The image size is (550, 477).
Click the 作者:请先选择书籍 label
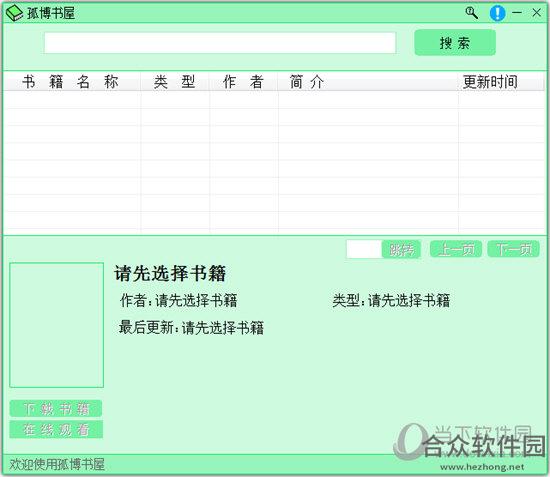point(179,301)
